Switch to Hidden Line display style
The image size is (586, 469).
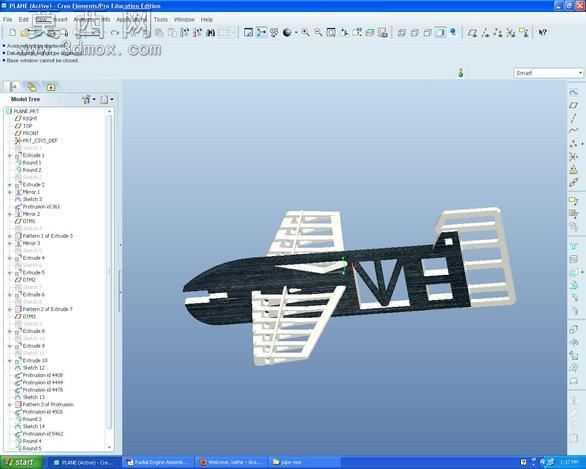pyautogui.click(x=415, y=33)
